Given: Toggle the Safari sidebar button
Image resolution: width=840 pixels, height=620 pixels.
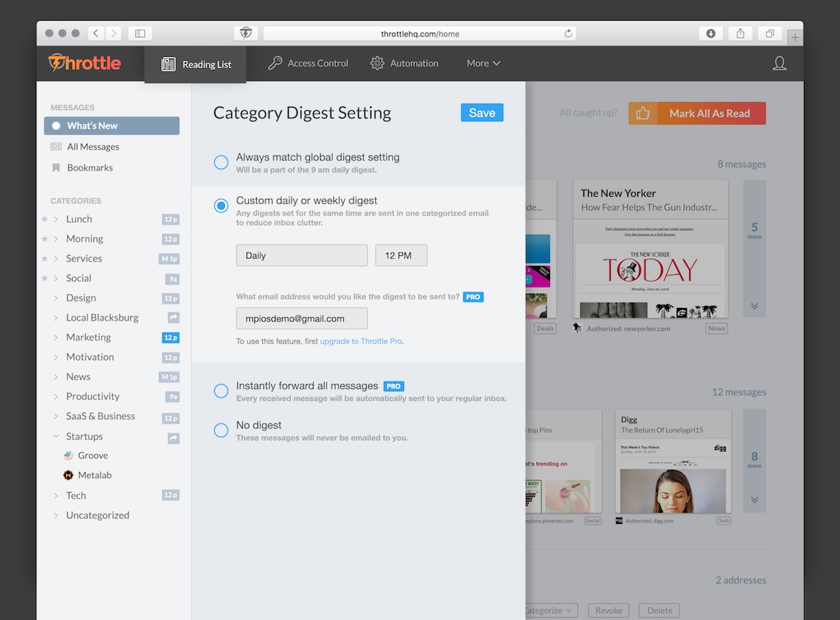Looking at the screenshot, I should point(140,33).
